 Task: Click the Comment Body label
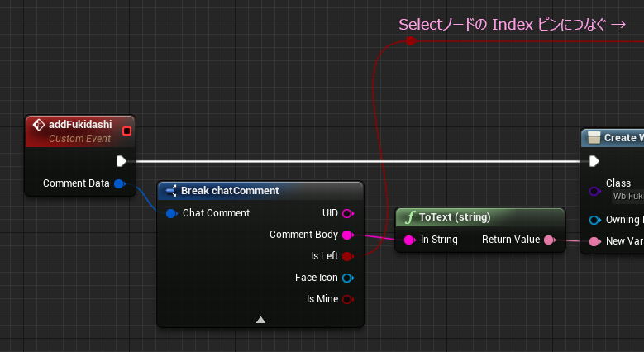(303, 235)
